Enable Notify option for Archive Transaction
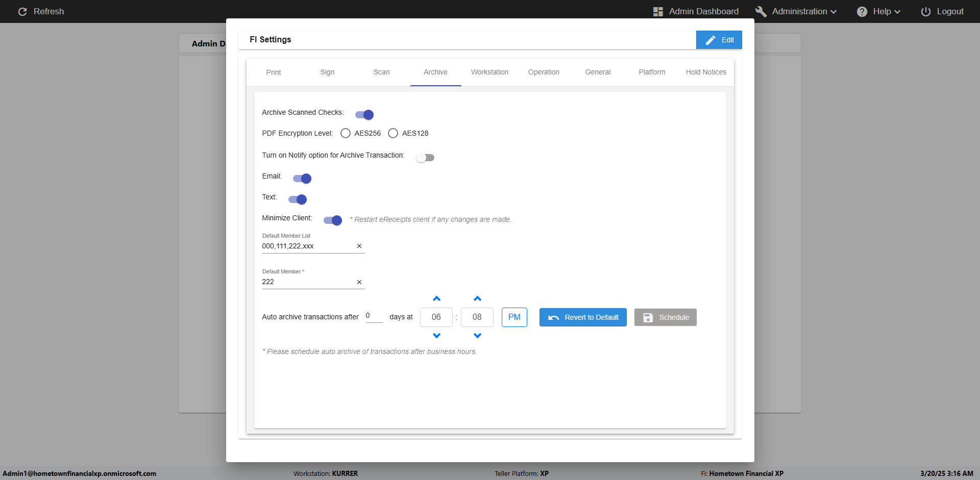 tap(425, 158)
